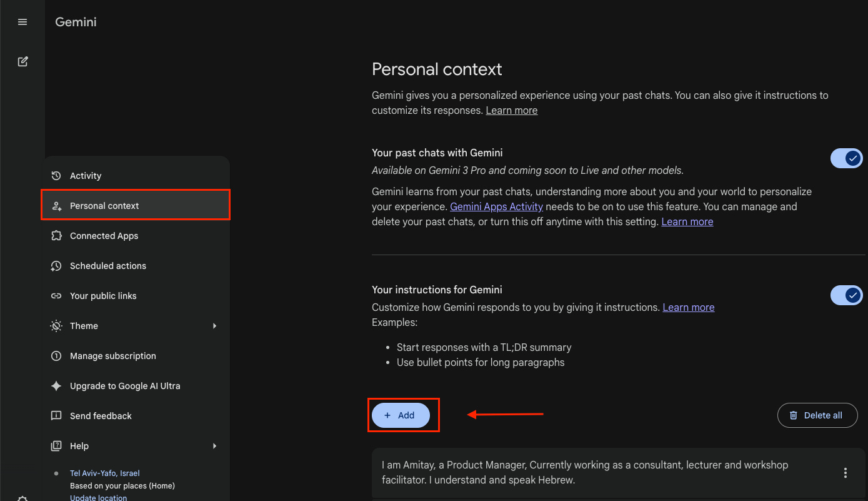Open Activity menu item
The width and height of the screenshot is (868, 501).
tap(136, 176)
